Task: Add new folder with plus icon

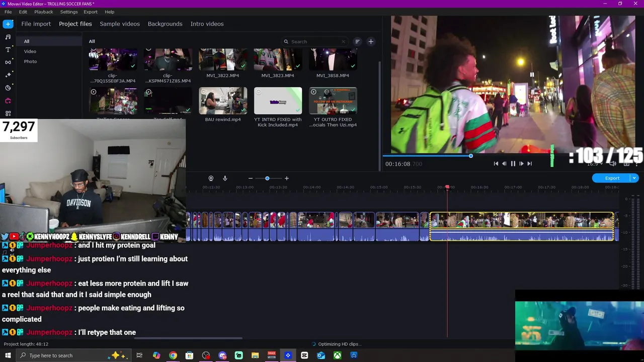Action: coord(371,42)
